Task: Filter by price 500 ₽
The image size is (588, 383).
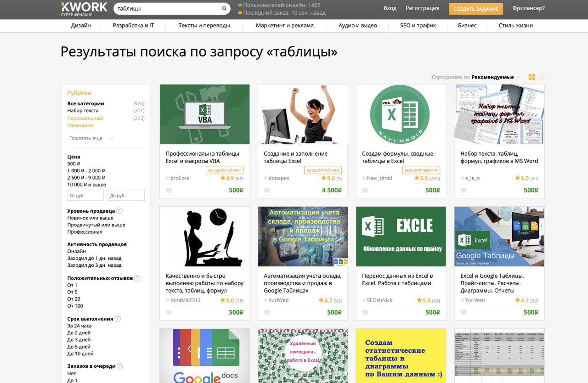Action: [x=73, y=164]
